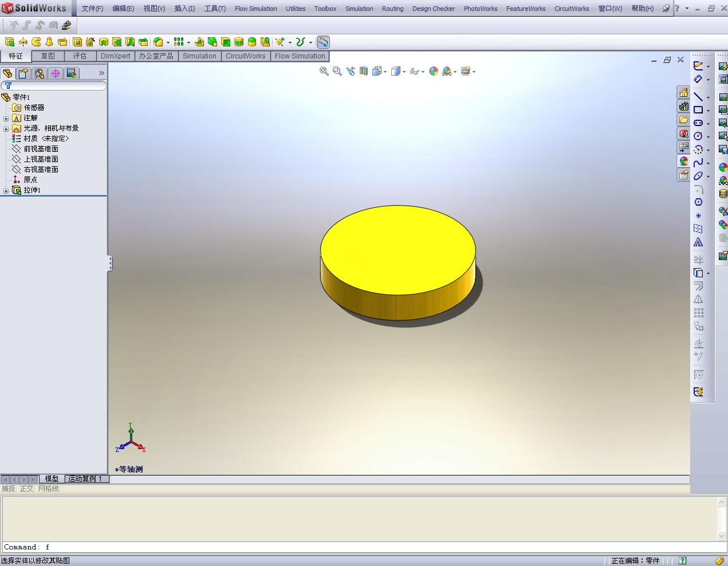The width and height of the screenshot is (728, 566).
Task: Open the View Orientation dropdown arrow
Action: 385,72
